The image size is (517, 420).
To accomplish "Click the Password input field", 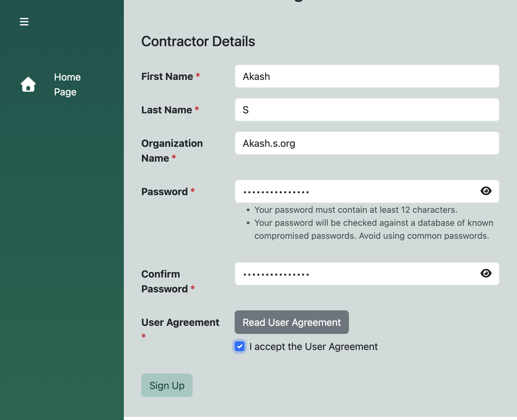I will click(x=367, y=191).
